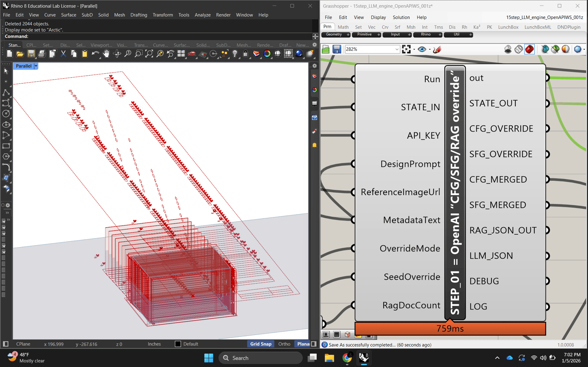This screenshot has height=367, width=588.
Task: Click the Grasshopper save file icon
Action: tap(337, 49)
